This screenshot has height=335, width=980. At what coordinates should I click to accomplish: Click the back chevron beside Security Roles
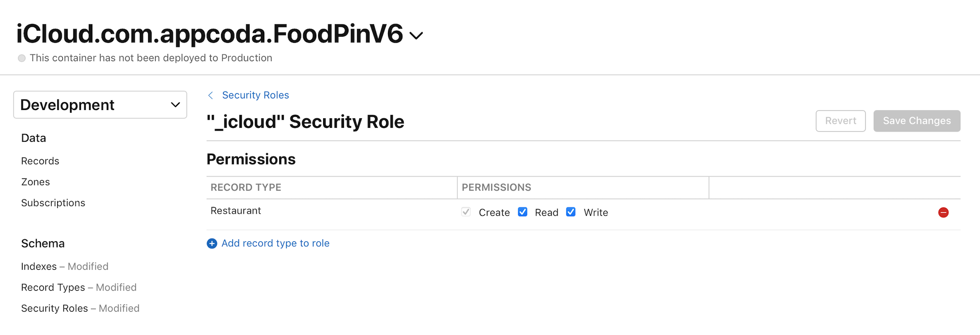[x=210, y=95]
